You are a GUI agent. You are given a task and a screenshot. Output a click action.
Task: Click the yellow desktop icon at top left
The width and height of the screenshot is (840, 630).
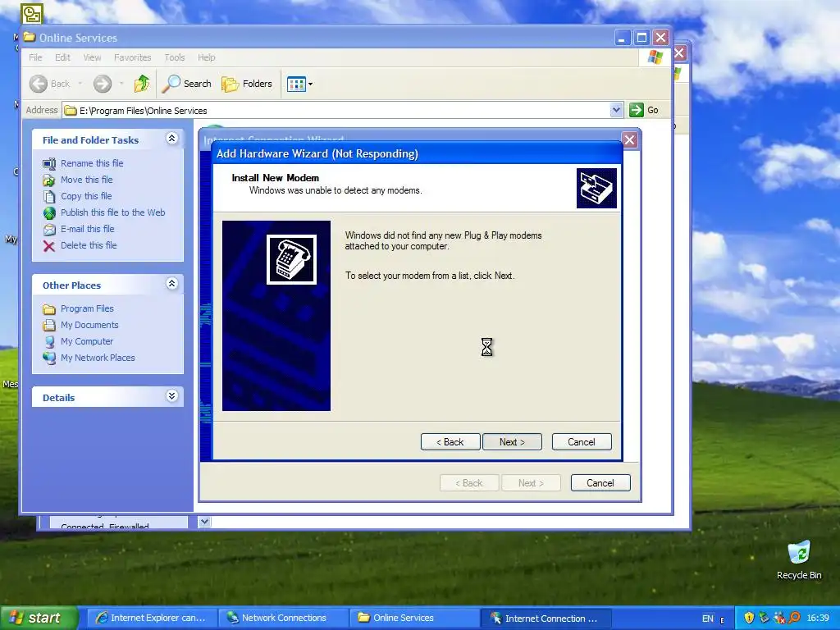pyautogui.click(x=32, y=13)
